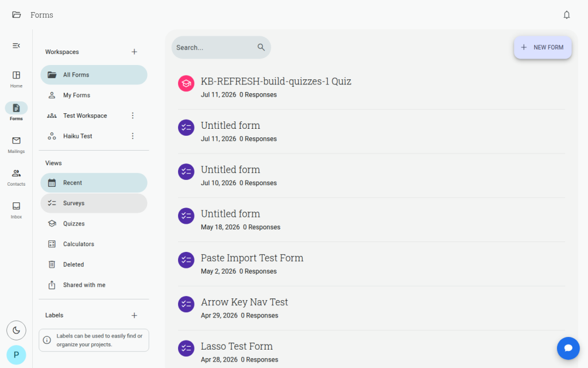Screen dimensions: 588x368
Task: Click the quiz icon for KB-REFRESH form
Action: (x=186, y=83)
